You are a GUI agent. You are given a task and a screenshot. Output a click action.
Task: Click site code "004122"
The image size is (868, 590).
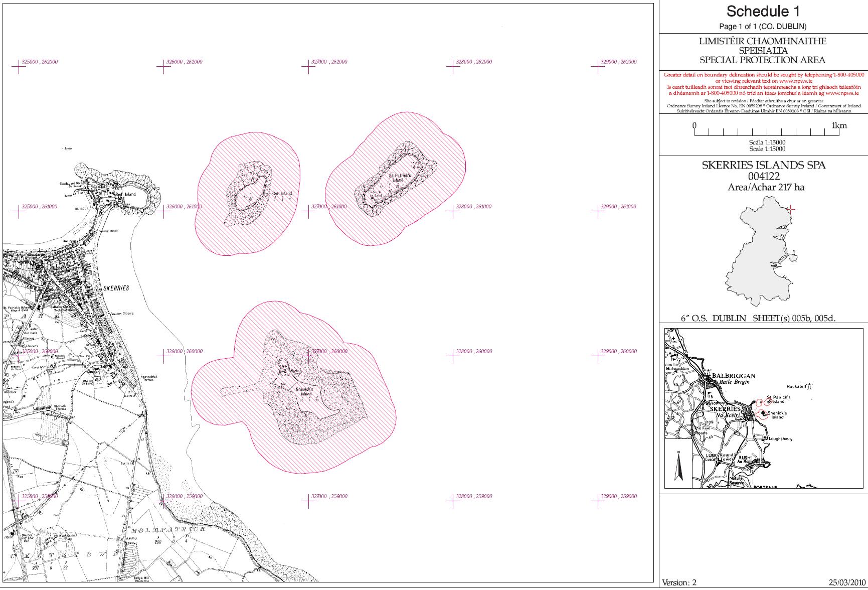[x=763, y=177]
